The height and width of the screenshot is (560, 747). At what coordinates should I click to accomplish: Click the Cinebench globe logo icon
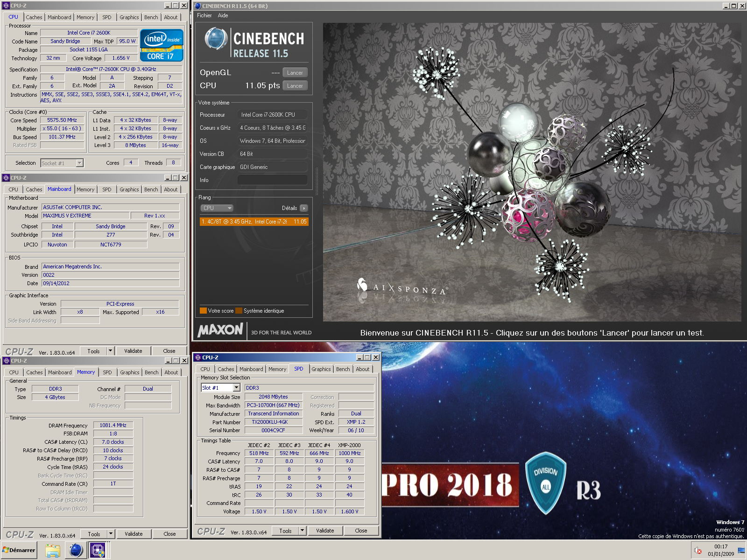point(216,39)
